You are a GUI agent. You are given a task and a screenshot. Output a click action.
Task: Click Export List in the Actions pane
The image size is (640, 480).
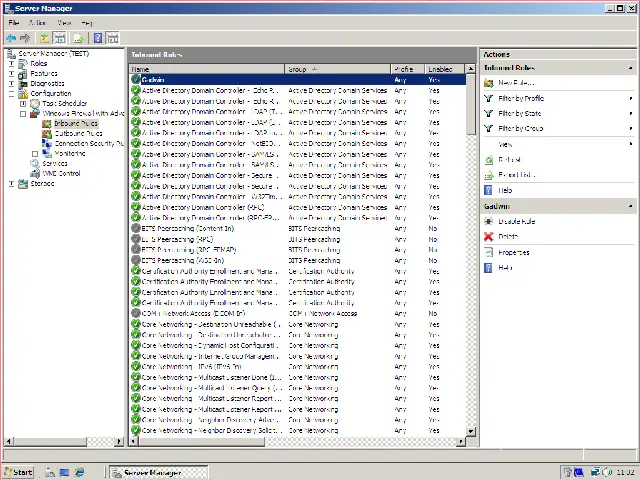click(x=516, y=175)
